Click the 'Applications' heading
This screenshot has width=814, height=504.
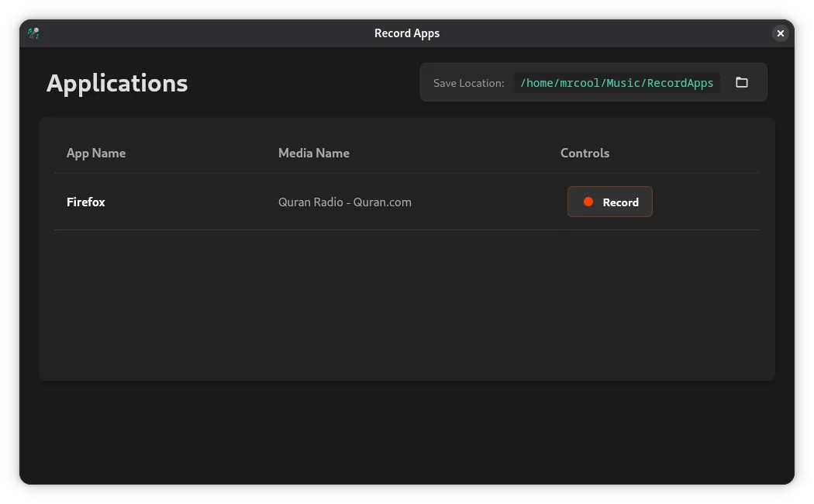pos(117,84)
